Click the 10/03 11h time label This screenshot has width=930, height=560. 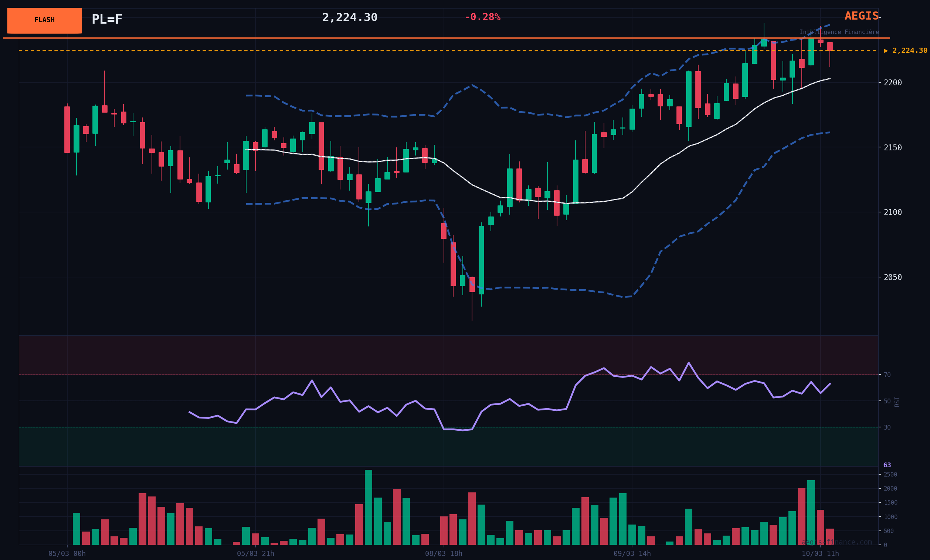pyautogui.click(x=820, y=554)
